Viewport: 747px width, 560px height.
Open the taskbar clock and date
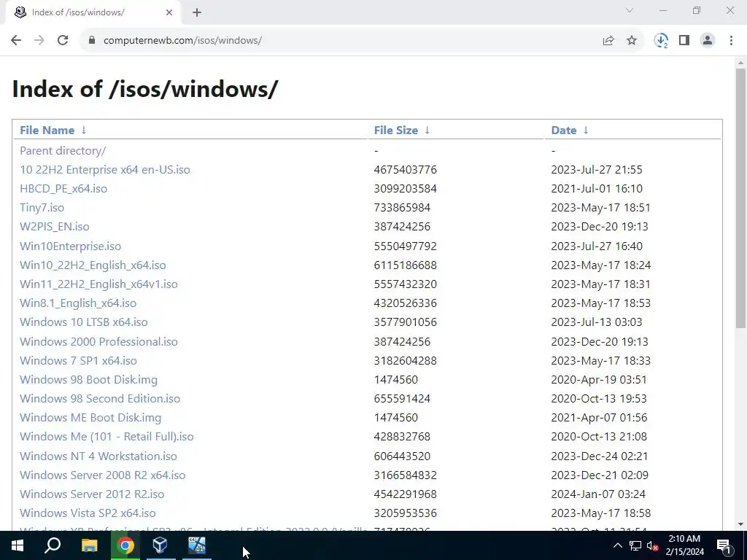tap(684, 545)
